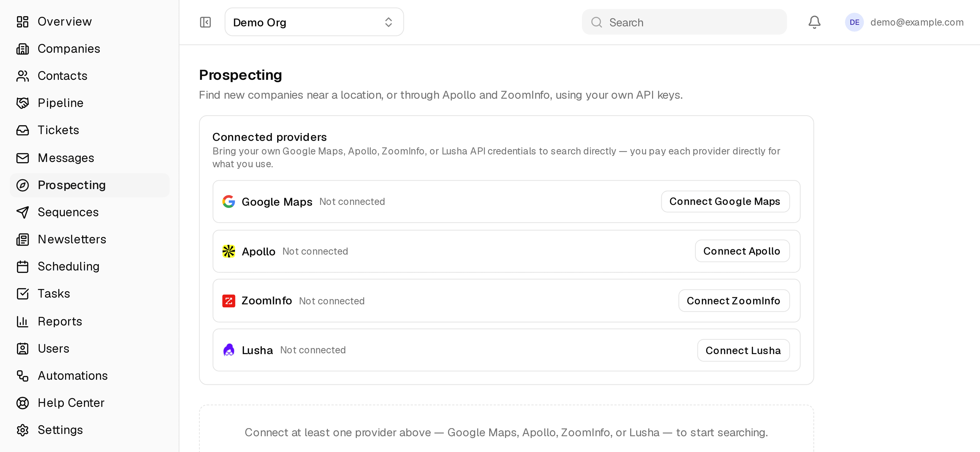Click the Apollo provider logo

coord(229,251)
